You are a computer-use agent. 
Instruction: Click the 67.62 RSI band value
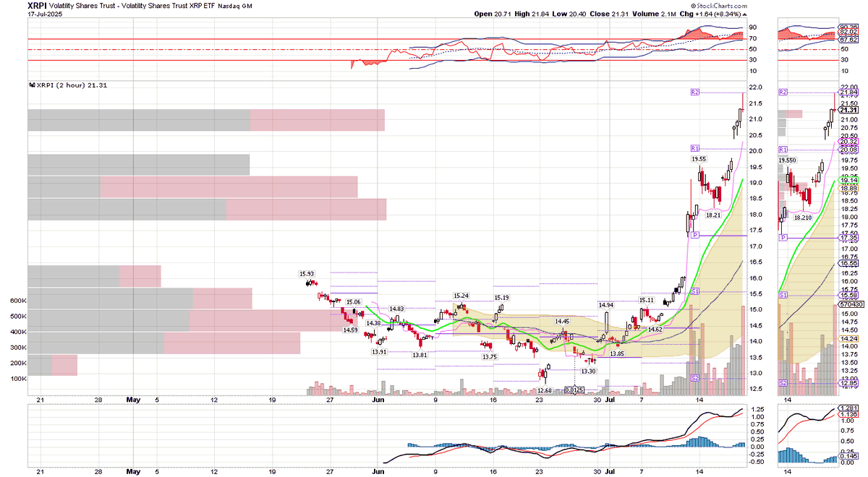pos(848,40)
